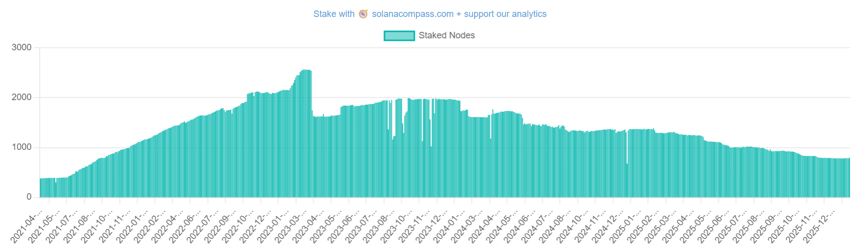Viewport: 868px width, 244px height.
Task: Toggle the "Staked Nodes" legend label
Action: pos(446,35)
